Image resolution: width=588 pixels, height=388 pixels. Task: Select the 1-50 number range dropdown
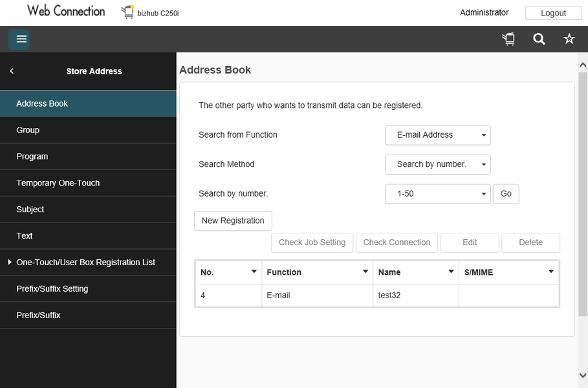[x=438, y=194]
